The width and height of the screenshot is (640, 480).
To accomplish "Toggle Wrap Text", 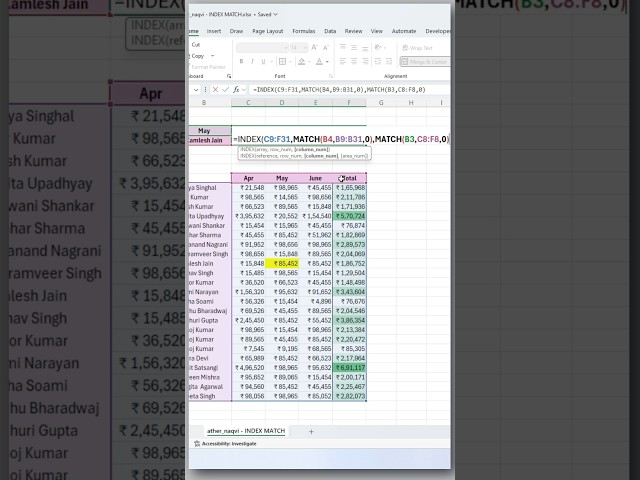I will click(417, 48).
